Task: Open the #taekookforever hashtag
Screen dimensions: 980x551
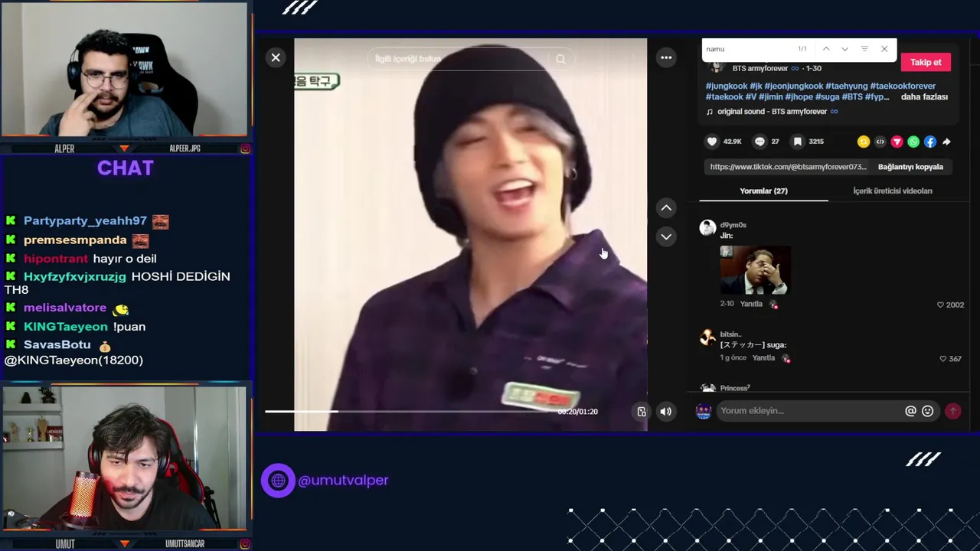Action: [x=903, y=86]
